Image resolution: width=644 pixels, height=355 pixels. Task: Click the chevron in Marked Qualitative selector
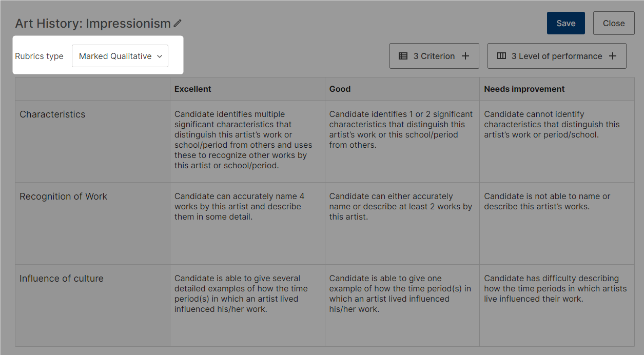click(159, 56)
